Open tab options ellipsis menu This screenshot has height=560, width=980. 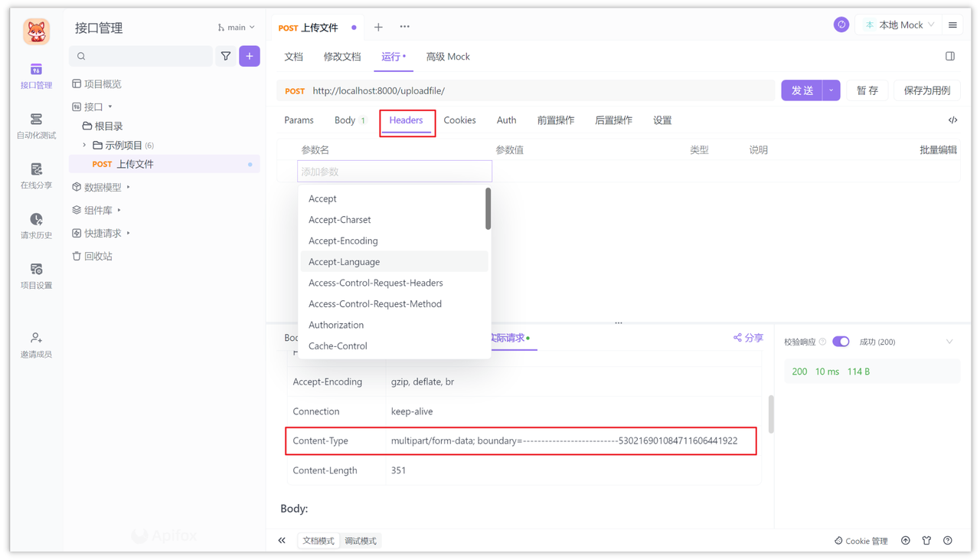click(405, 27)
